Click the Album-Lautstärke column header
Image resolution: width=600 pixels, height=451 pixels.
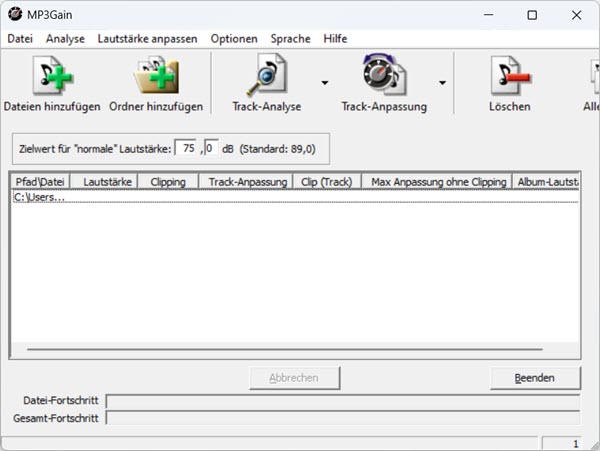546,182
